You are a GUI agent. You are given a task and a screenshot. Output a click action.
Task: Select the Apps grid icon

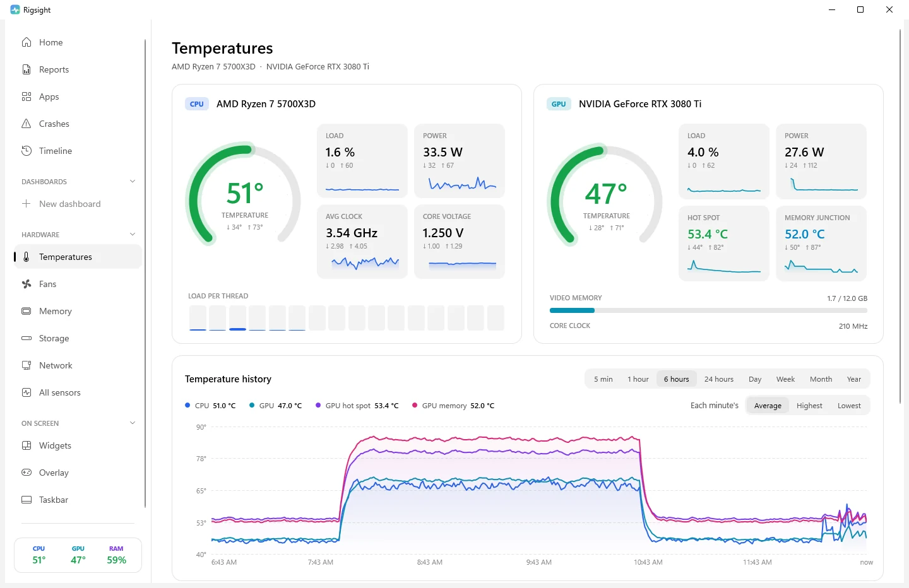(27, 97)
